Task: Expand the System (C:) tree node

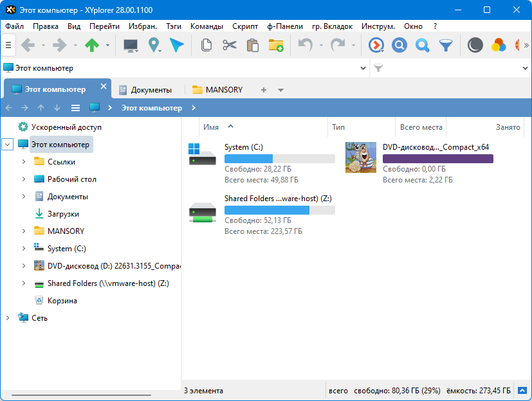Action: tap(24, 249)
